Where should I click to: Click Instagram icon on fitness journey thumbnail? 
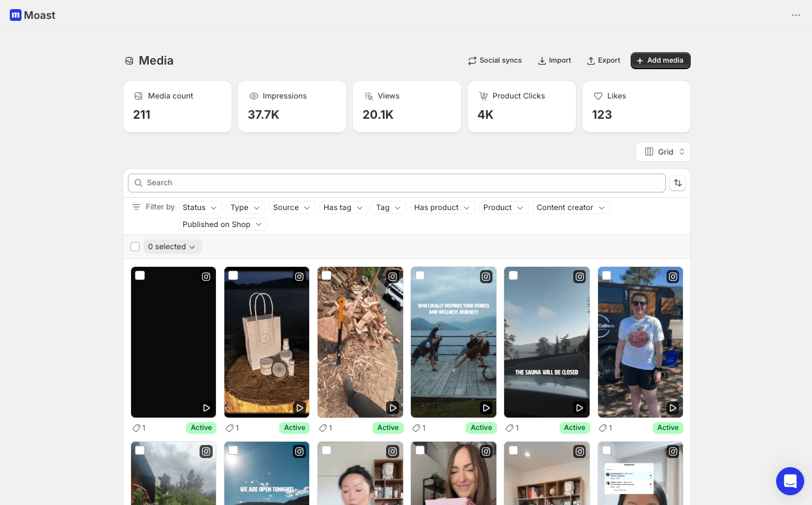pos(486,277)
